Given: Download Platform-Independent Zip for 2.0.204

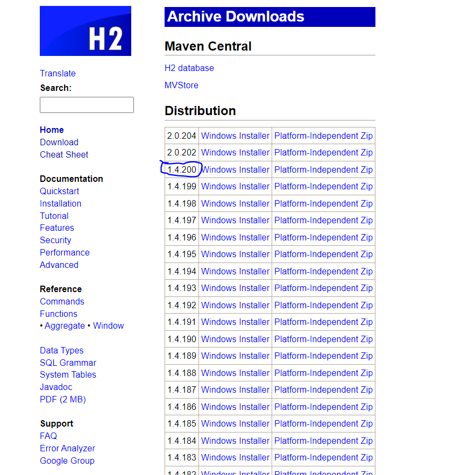Looking at the screenshot, I should pyautogui.click(x=324, y=136).
